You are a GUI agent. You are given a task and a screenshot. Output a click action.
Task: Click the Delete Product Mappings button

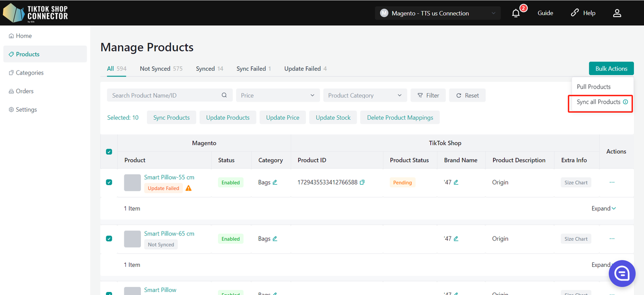point(400,117)
